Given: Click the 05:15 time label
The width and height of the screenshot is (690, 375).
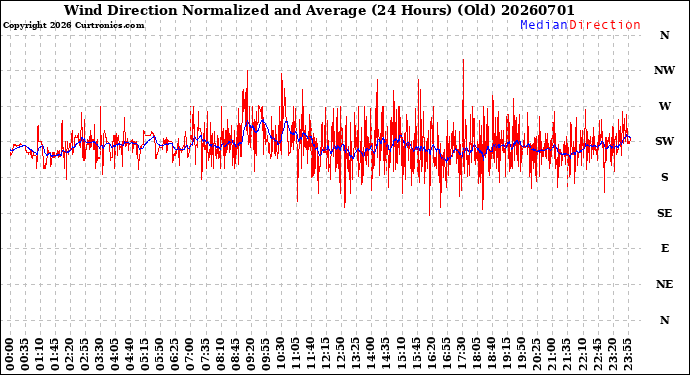Looking at the screenshot, I should [145, 354].
